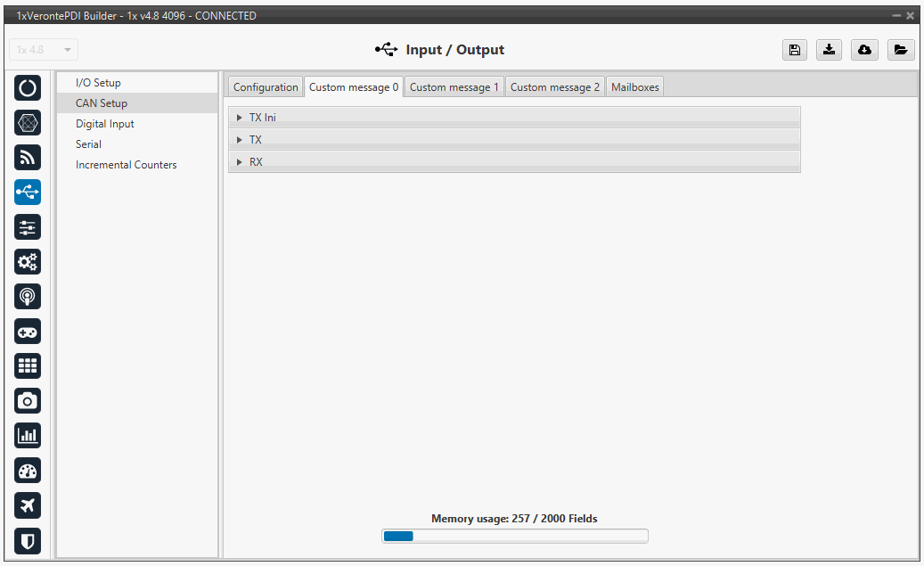Image resolution: width=924 pixels, height=566 pixels.
Task: Switch to the Custom message 1 tab
Action: 454,87
